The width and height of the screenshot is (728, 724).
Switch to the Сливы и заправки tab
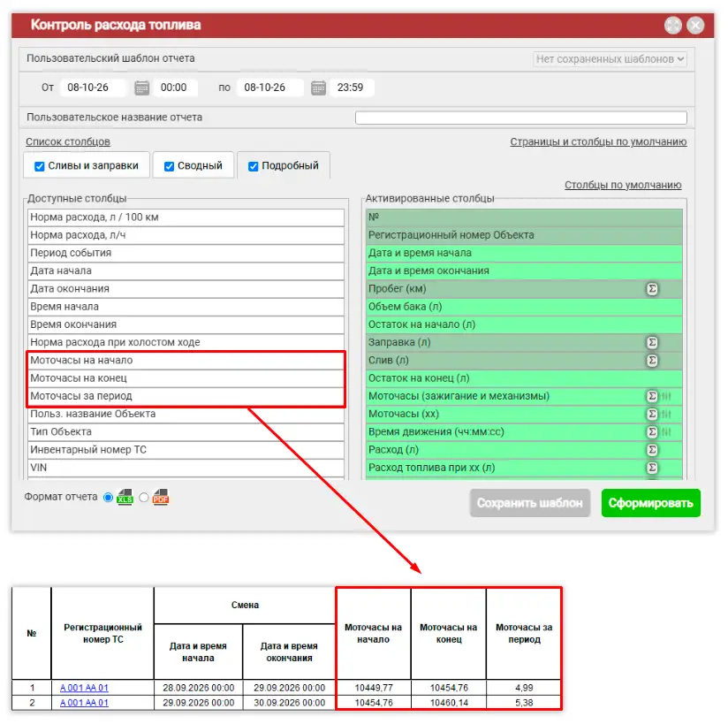coord(87,165)
